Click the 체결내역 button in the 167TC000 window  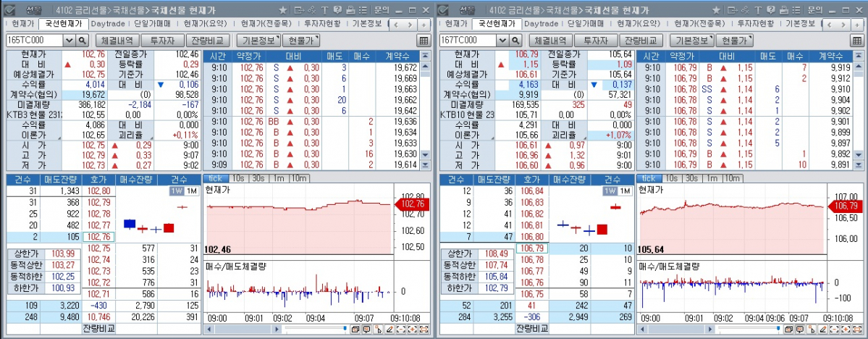click(x=550, y=41)
